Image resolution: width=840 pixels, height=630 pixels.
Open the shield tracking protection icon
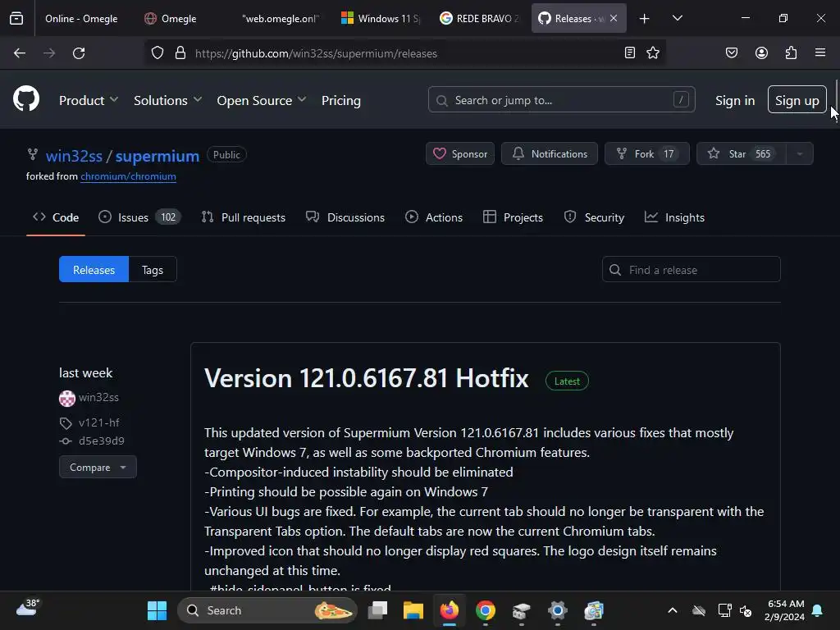[157, 53]
